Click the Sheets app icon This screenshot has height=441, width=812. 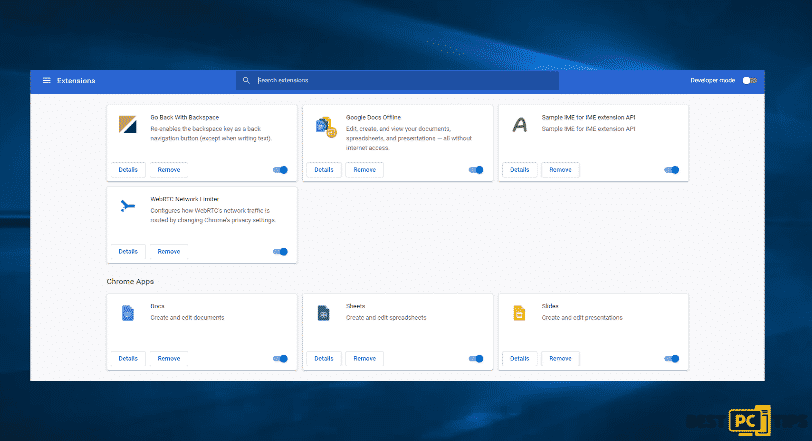[323, 313]
